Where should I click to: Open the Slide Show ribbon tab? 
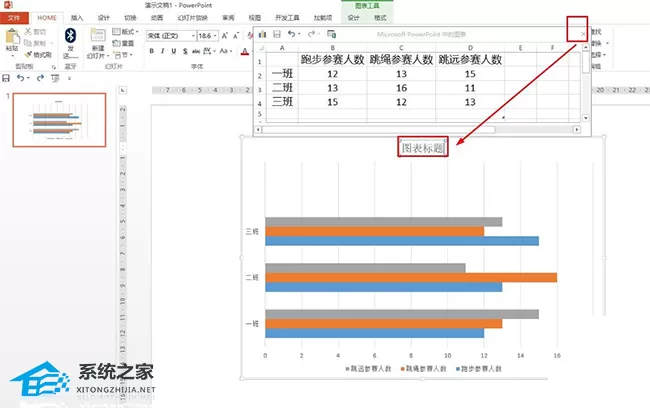point(192,18)
